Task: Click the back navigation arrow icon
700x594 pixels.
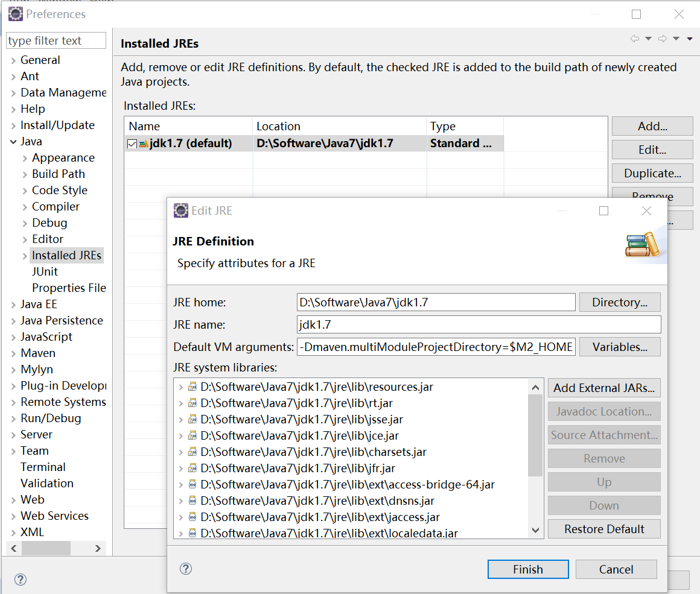Action: 634,39
